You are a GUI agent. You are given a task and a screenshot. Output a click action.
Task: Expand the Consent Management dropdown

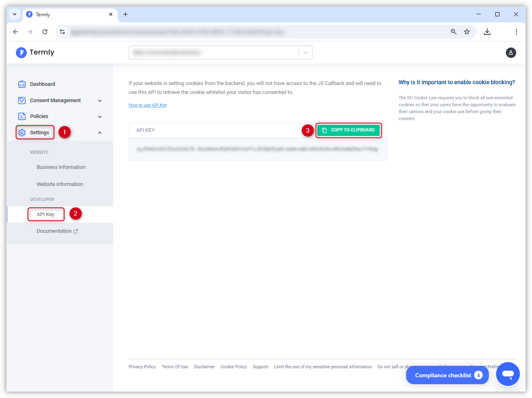coord(99,100)
